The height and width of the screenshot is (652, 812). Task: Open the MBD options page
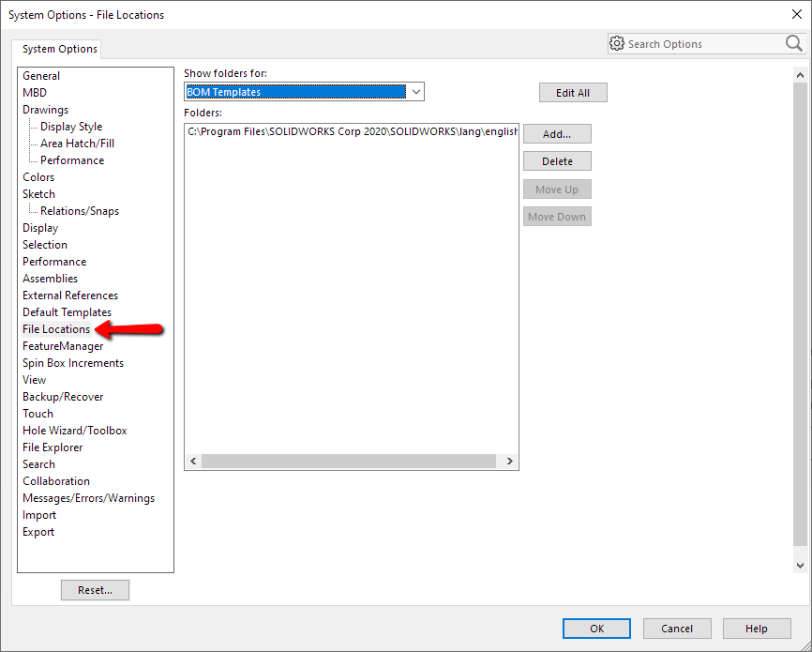coord(35,93)
